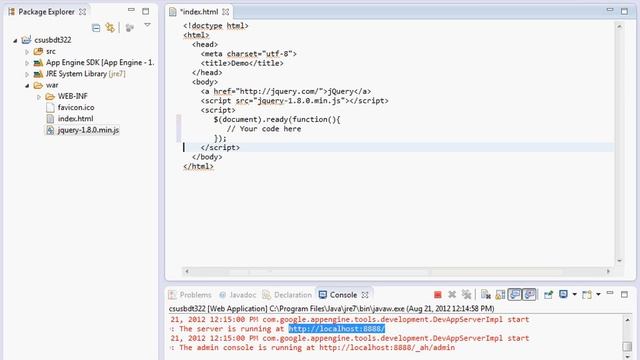Collapse the csusbdt322 project node
Screen dimensions: 640x360
15,40
